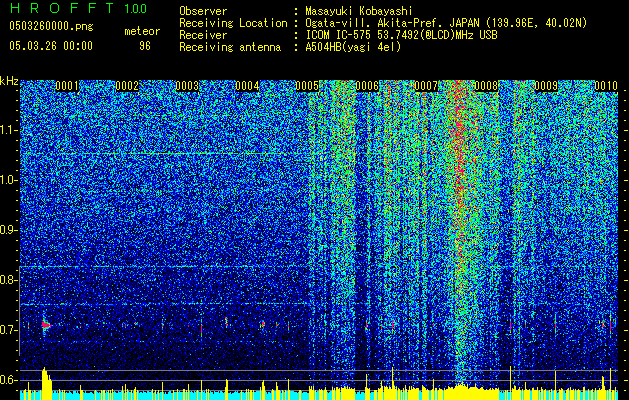Click the ICOM IC-575 53.7492 MHz USB text

coord(401,35)
